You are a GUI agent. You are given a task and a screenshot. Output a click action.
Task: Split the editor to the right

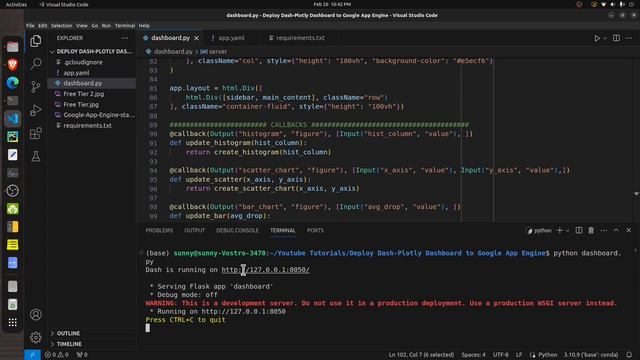point(616,38)
